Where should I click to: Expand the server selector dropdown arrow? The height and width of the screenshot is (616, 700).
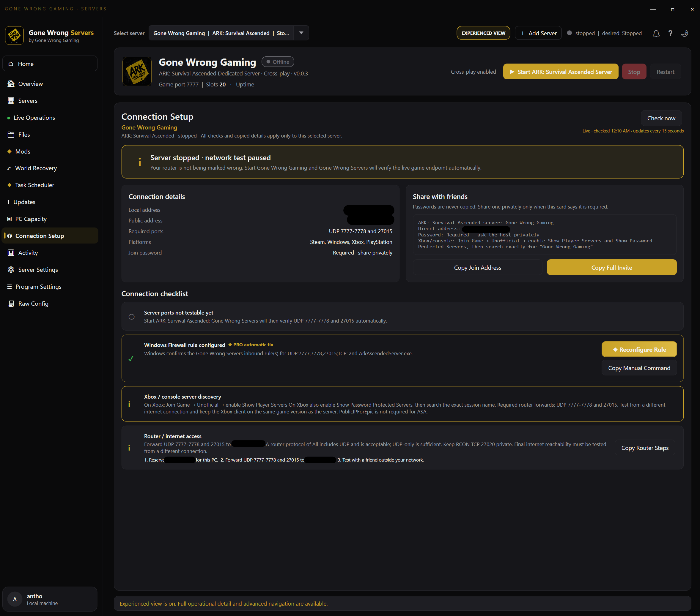pyautogui.click(x=301, y=33)
